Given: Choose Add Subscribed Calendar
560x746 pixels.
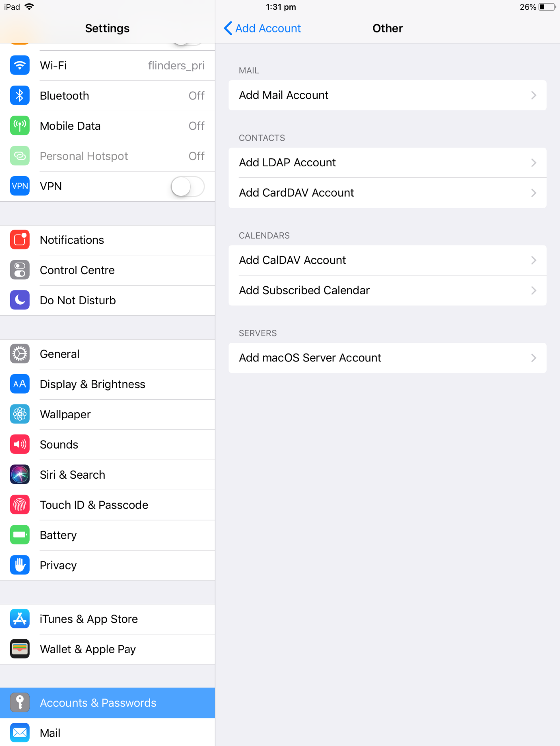Looking at the screenshot, I should click(x=388, y=290).
